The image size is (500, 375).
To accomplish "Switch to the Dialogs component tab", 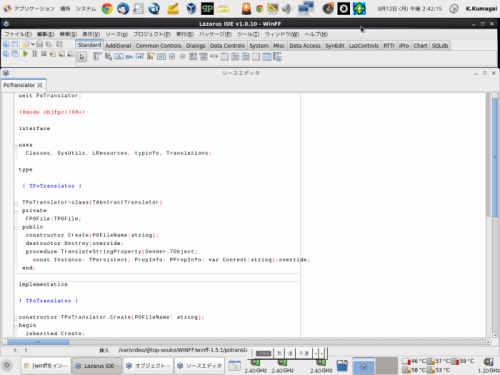I will (196, 46).
